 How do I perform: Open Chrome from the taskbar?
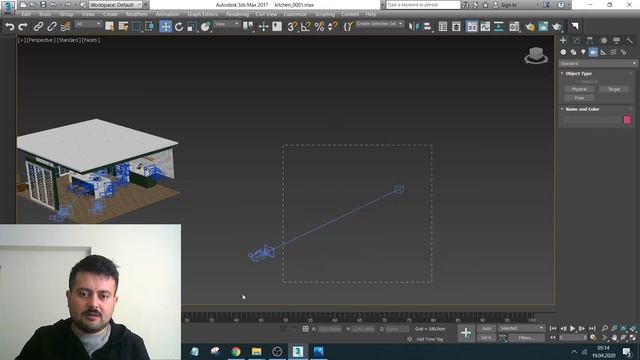(x=236, y=351)
